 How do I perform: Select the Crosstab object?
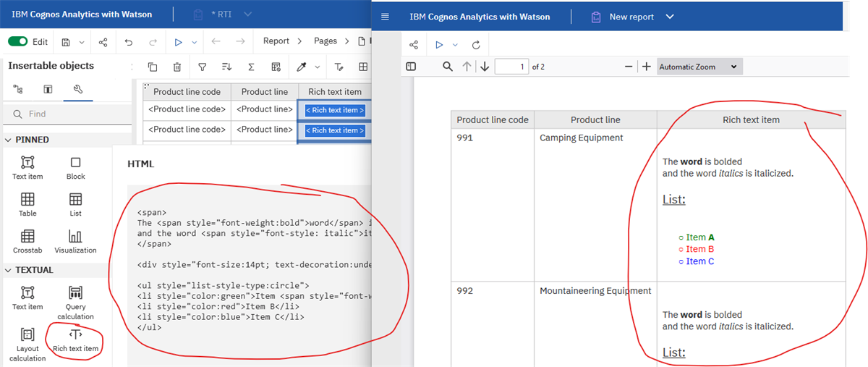coord(27,241)
